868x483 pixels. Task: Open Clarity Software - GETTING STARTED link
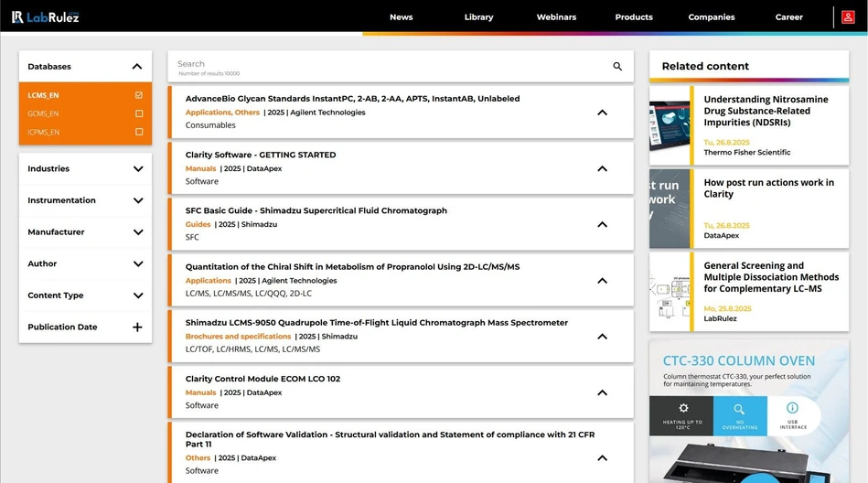coord(261,155)
